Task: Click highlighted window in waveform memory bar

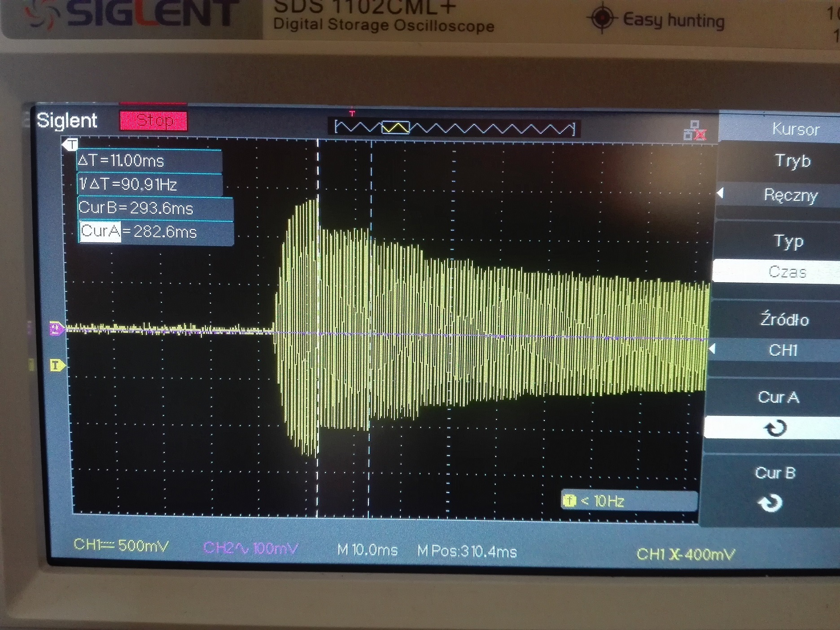Action: 395,128
